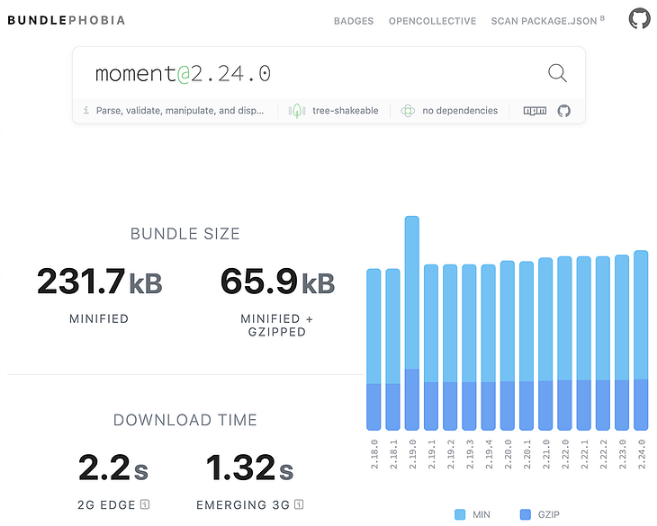Viewport: 657px width, 526px height.
Task: Select the 2.20.0 version bar
Action: [x=507, y=345]
